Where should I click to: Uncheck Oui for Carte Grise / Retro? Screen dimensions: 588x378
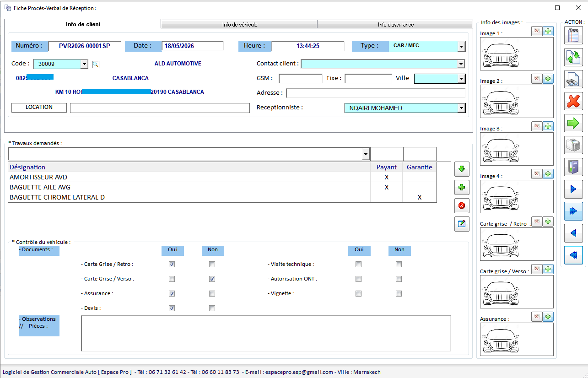click(172, 264)
